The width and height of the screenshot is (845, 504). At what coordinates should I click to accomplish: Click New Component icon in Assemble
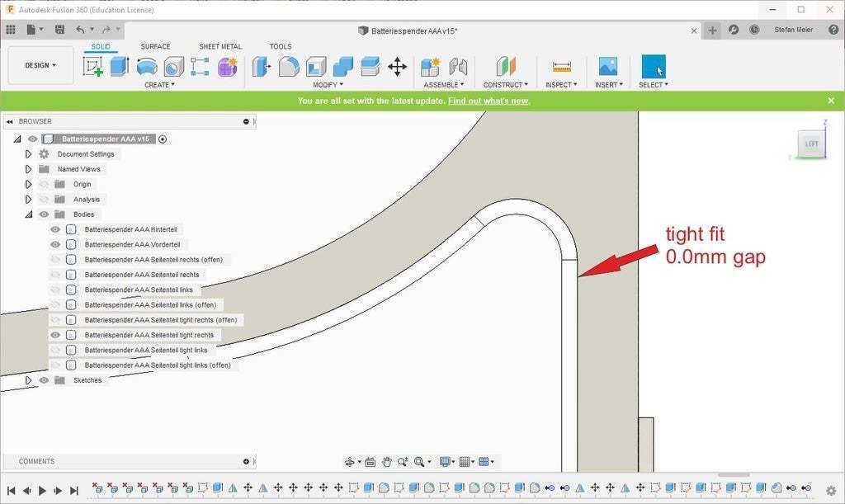[x=430, y=67]
